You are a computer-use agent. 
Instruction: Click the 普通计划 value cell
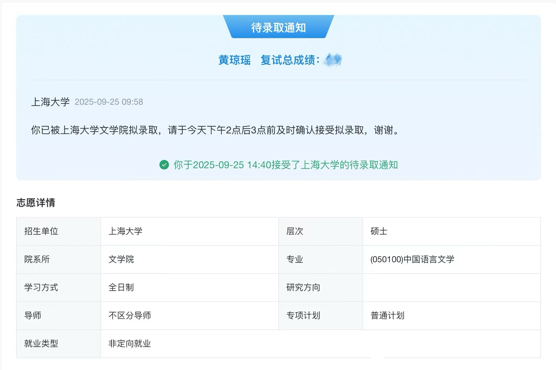coord(452,315)
